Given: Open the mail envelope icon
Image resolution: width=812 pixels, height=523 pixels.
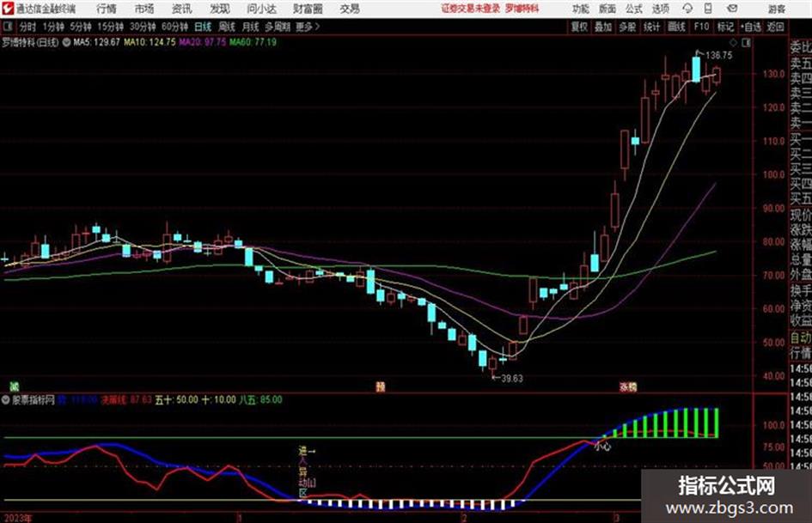Looking at the screenshot, I should 732,9.
